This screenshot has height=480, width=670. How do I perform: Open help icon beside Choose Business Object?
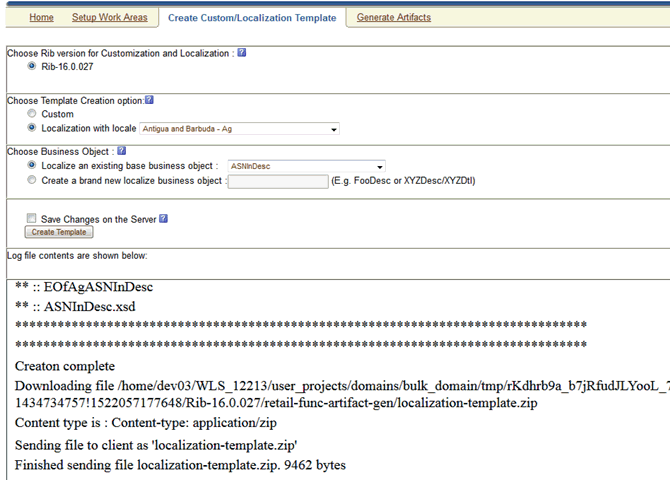[122, 151]
